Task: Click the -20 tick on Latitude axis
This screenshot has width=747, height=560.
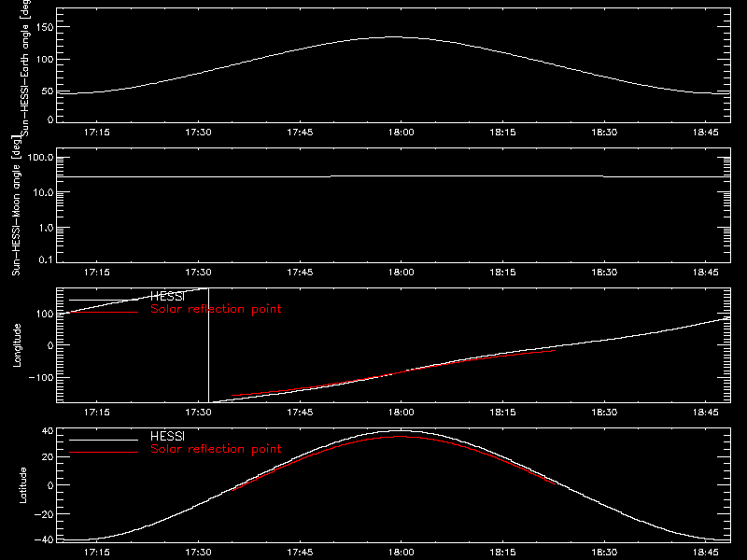Action: 45,514
